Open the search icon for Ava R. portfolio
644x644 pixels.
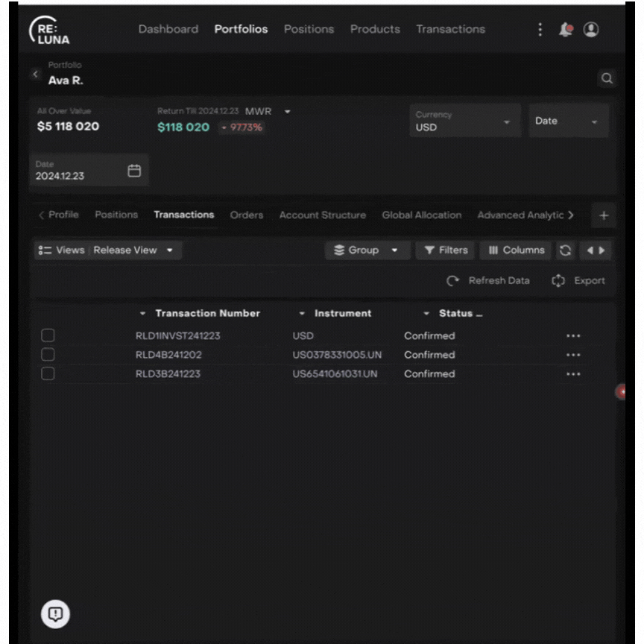coord(607,78)
